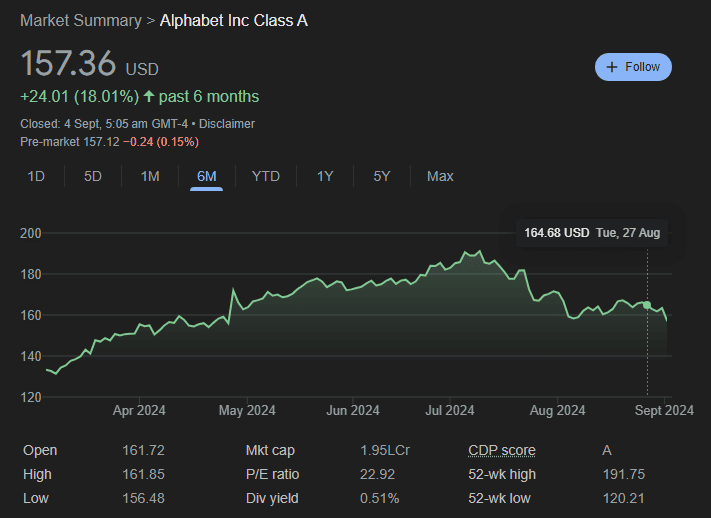Click the Mkt cap value 1.95LCr

click(x=385, y=450)
